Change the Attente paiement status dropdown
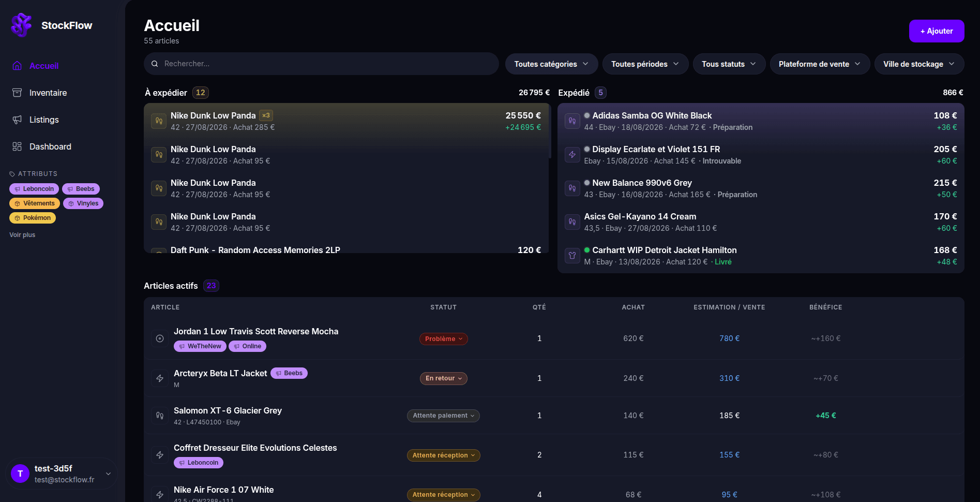This screenshot has width=980, height=502. click(443, 416)
